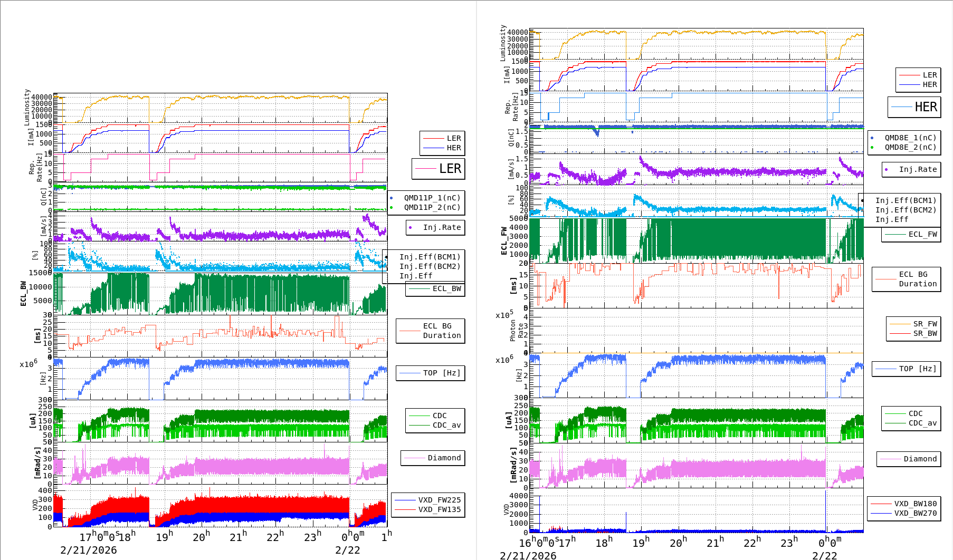Select the QMD8E_2(nC) legend entry

[x=910, y=147]
